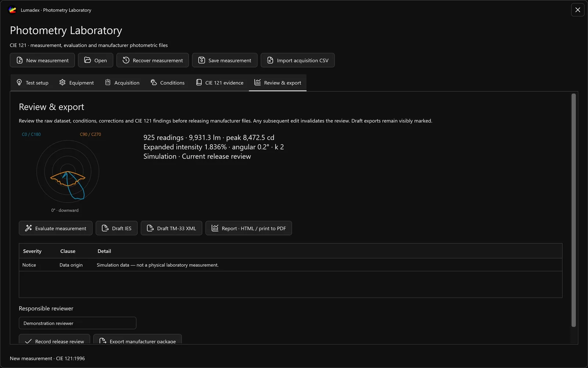Image resolution: width=588 pixels, height=368 pixels.
Task: Click the Data origin clause cell
Action: [x=71, y=265]
